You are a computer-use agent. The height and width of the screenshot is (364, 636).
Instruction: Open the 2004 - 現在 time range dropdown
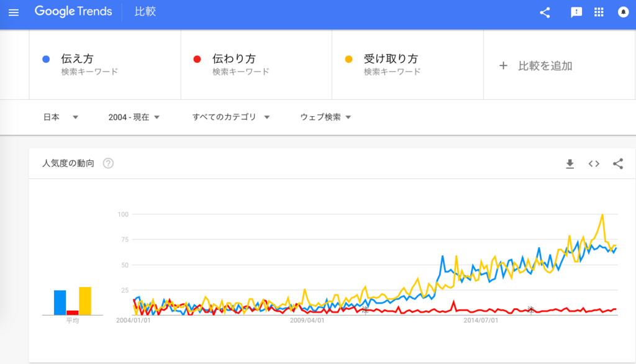click(x=134, y=117)
